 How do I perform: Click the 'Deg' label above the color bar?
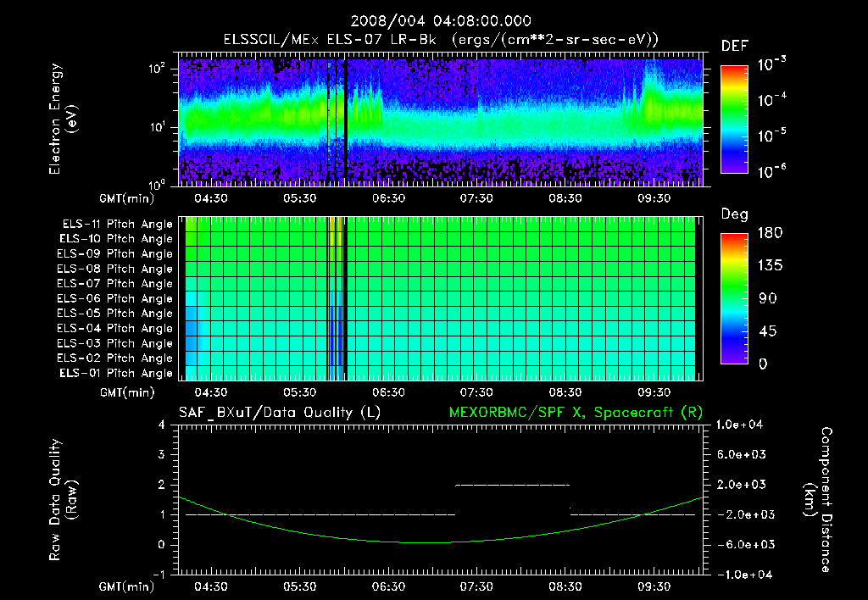735,214
